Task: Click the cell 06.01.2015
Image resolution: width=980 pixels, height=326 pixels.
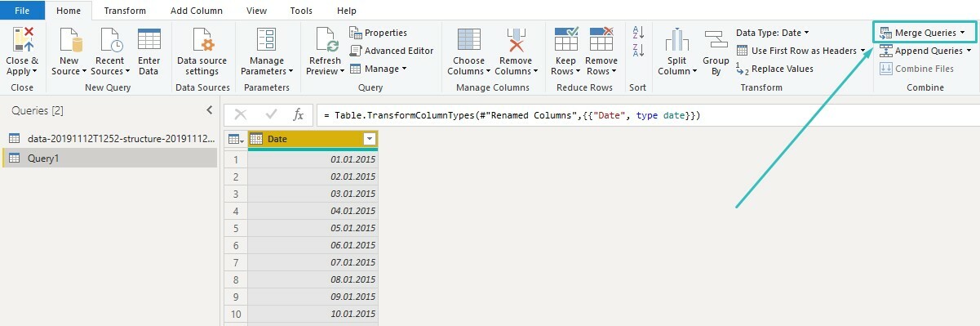Action: (313, 245)
